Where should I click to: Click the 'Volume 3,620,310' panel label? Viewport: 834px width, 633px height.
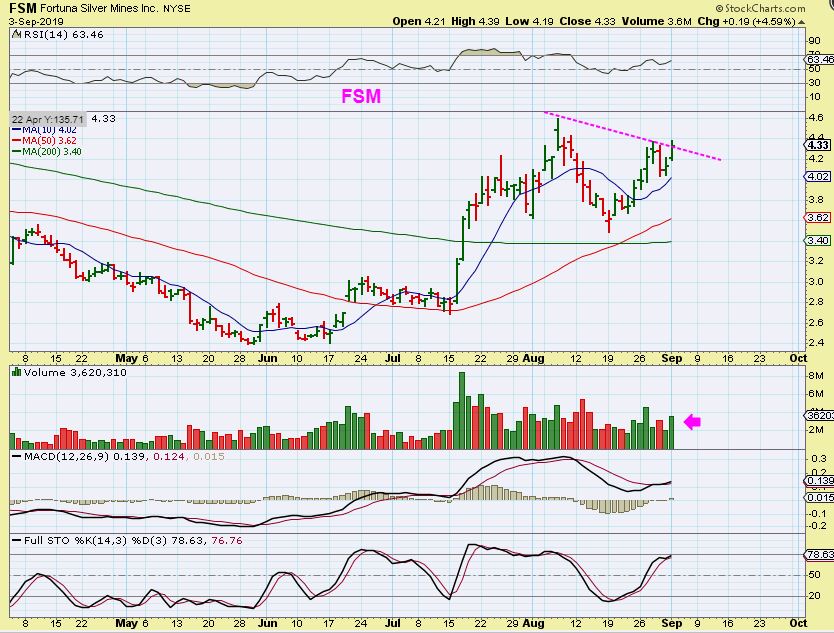[74, 372]
